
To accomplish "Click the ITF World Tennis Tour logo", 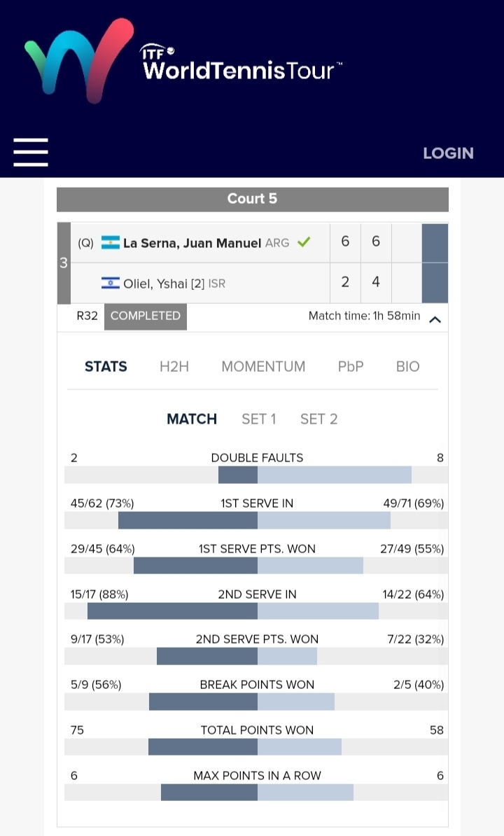I will 183,62.
